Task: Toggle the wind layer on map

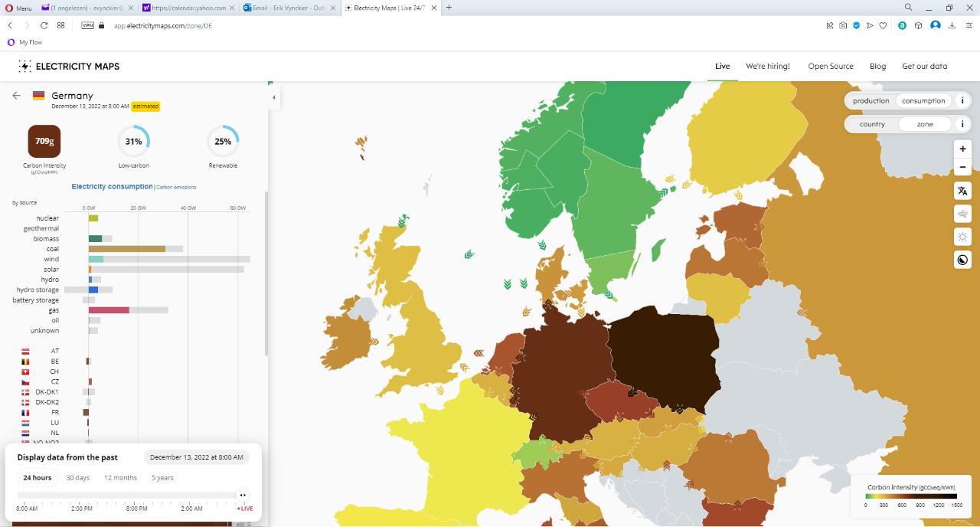Action: [962, 214]
